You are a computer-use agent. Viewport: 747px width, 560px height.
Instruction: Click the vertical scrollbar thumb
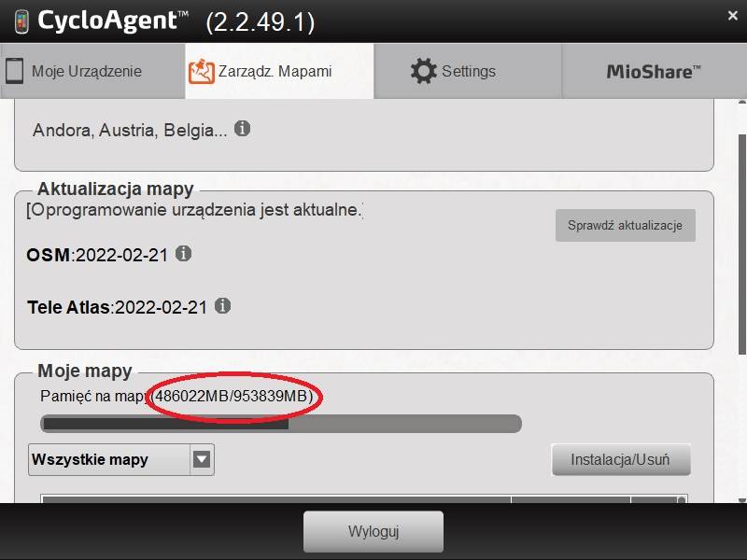point(741,245)
